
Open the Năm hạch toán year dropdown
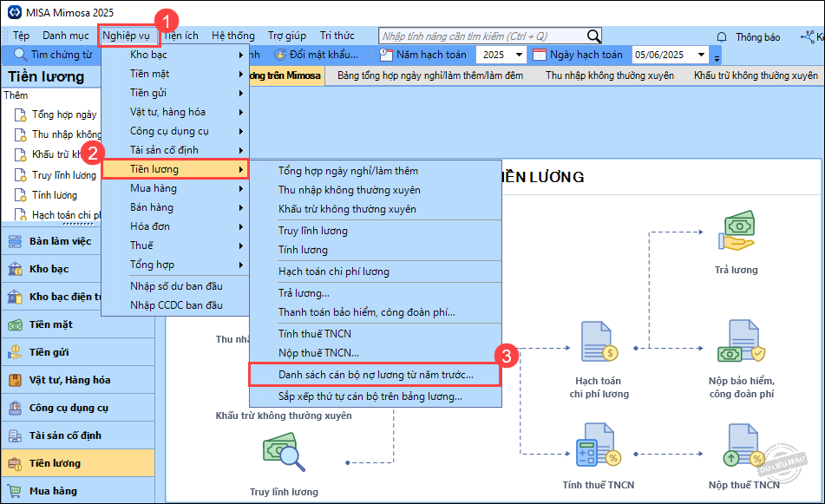(520, 55)
